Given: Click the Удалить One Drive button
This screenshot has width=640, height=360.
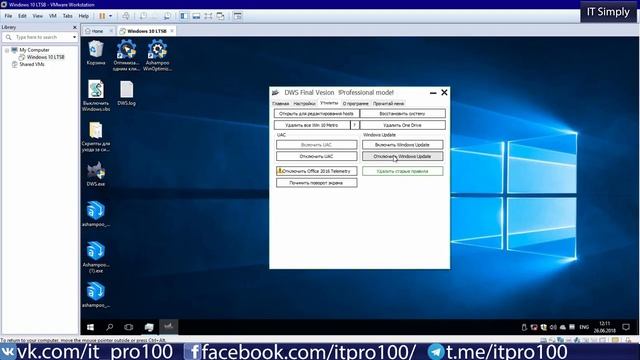Looking at the screenshot, I should click(402, 125).
